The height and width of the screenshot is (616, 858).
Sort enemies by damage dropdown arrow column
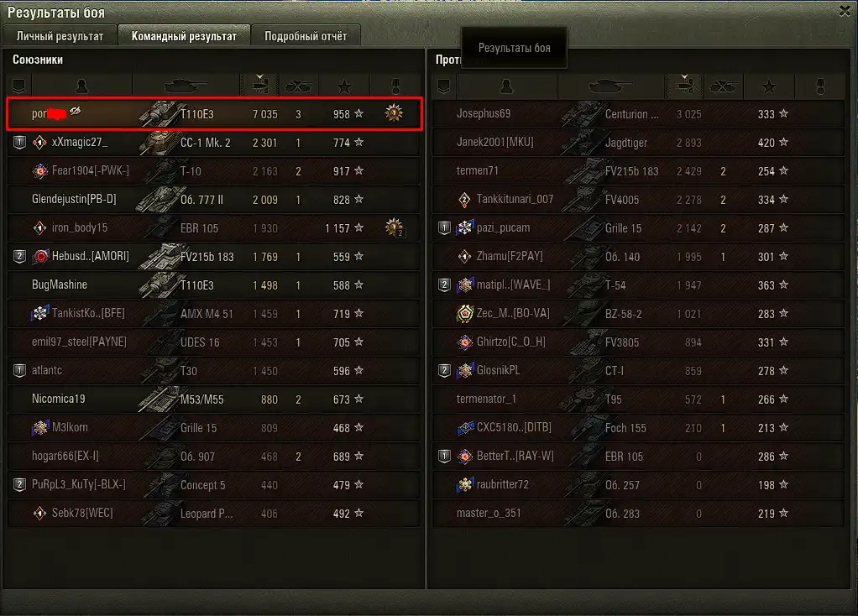(x=684, y=86)
